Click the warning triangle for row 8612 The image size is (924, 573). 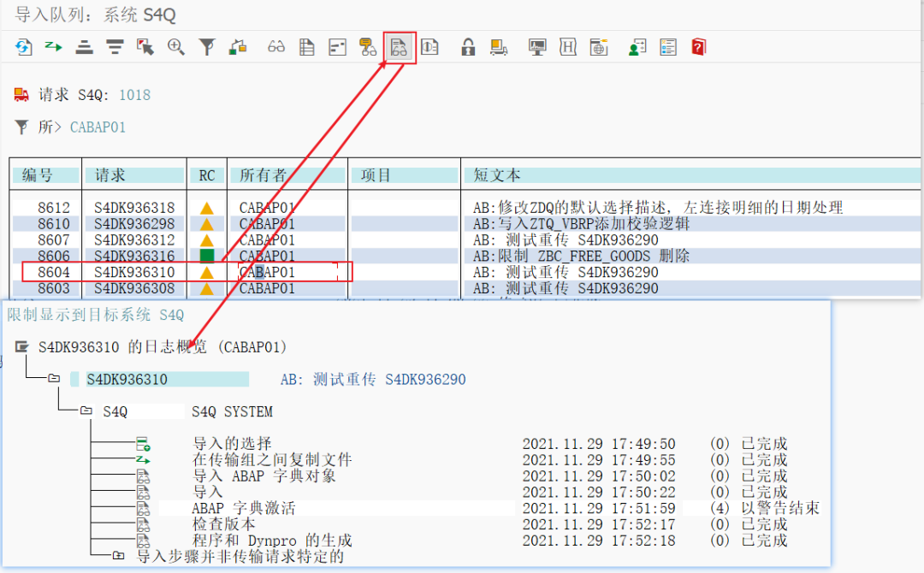[207, 208]
